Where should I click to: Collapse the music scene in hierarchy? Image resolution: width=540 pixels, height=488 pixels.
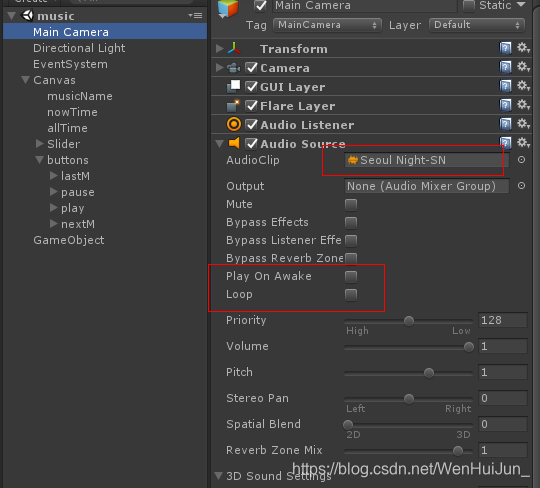click(12, 16)
